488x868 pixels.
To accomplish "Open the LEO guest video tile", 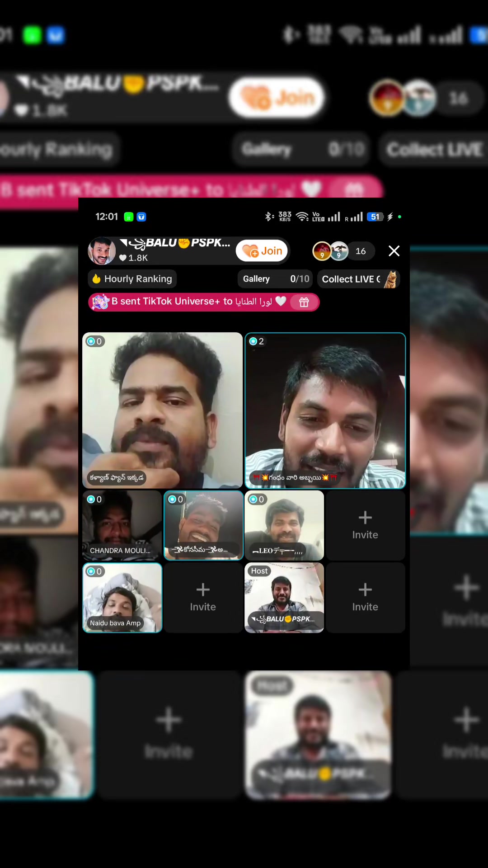I will (284, 525).
